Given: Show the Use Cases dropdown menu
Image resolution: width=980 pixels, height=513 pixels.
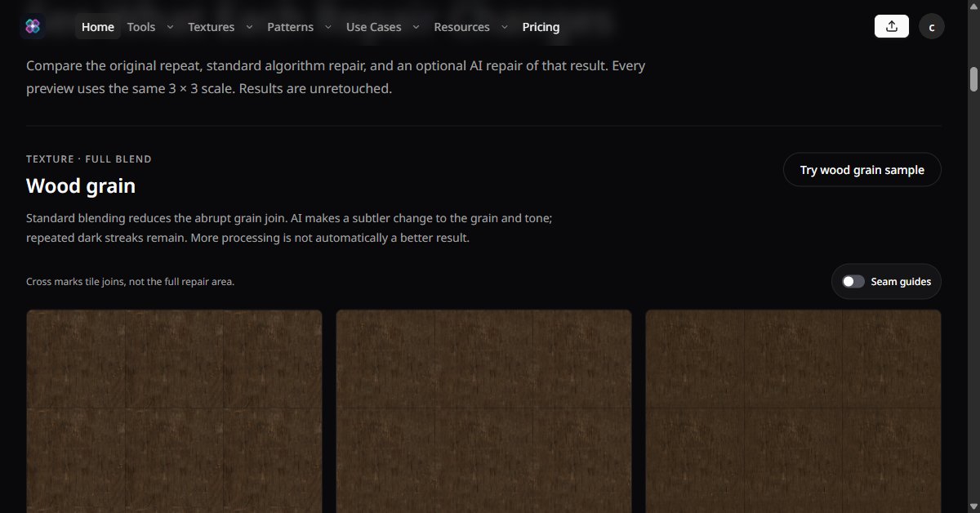Looking at the screenshot, I should pyautogui.click(x=382, y=27).
